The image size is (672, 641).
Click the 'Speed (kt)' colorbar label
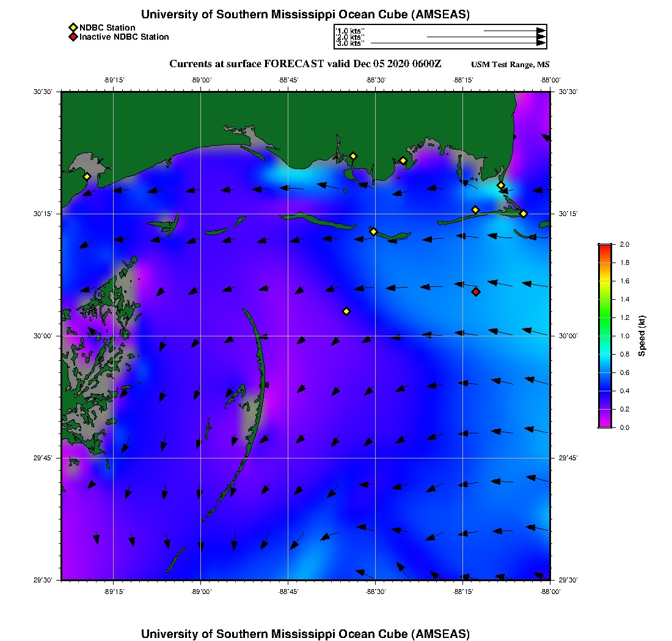pos(642,336)
